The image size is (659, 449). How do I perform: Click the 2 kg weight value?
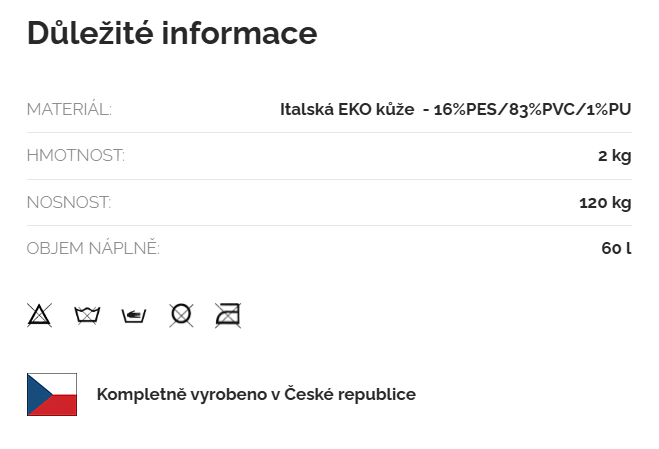(x=614, y=156)
